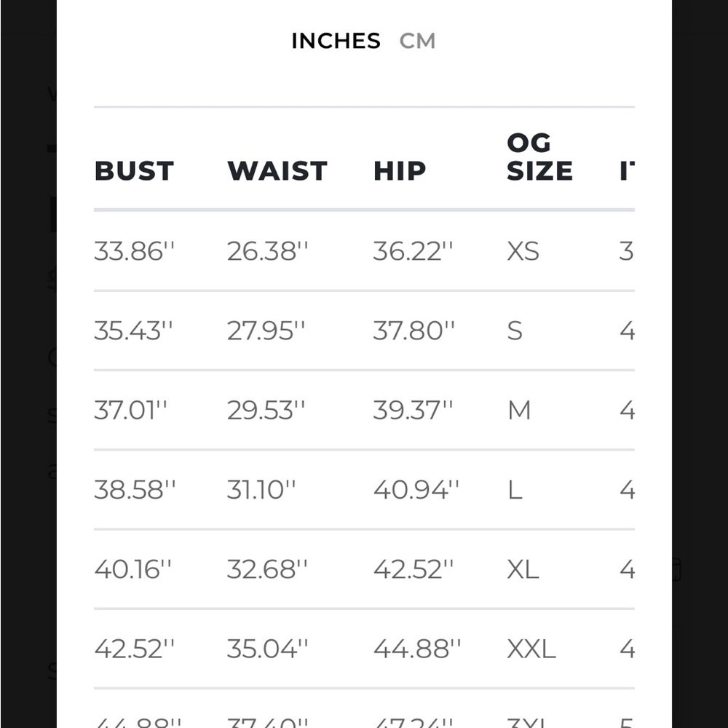Select the M size row label
Image resolution: width=728 pixels, height=728 pixels.
coord(518,411)
